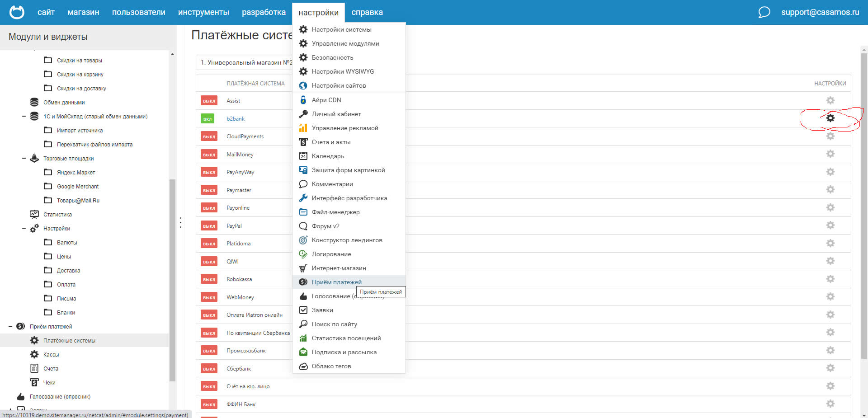This screenshot has height=418, width=868.
Task: Enable Assist via its 'выкл' toggle
Action: tap(209, 101)
